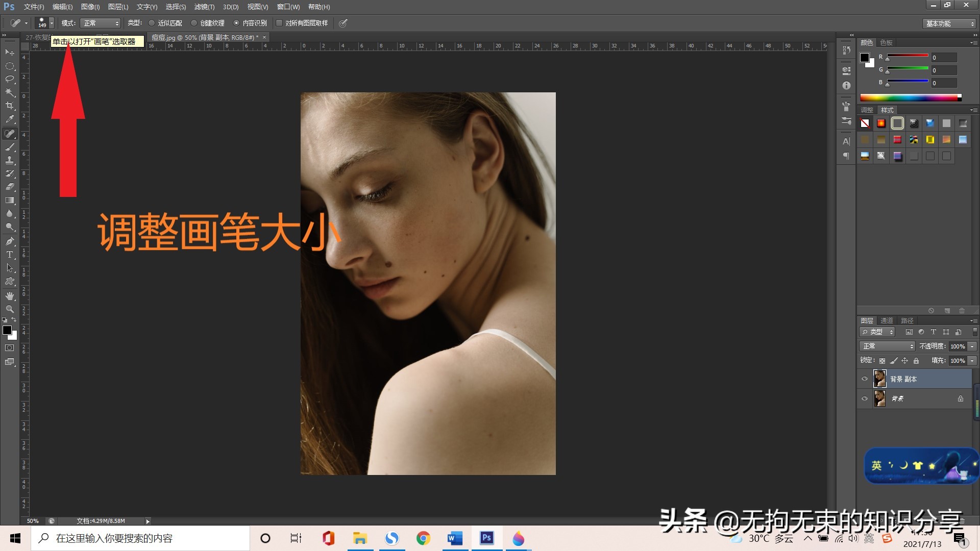Open Photoshop from the Windows taskbar
The width and height of the screenshot is (980, 551).
point(486,538)
